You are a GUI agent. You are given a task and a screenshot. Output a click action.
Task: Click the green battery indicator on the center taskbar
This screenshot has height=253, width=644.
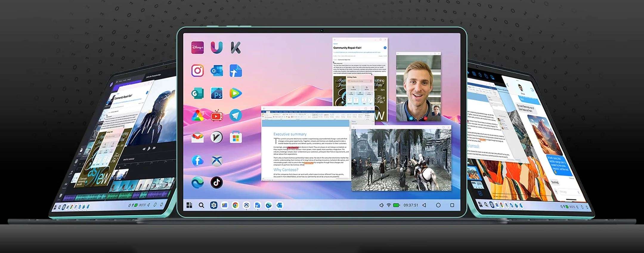coord(397,205)
